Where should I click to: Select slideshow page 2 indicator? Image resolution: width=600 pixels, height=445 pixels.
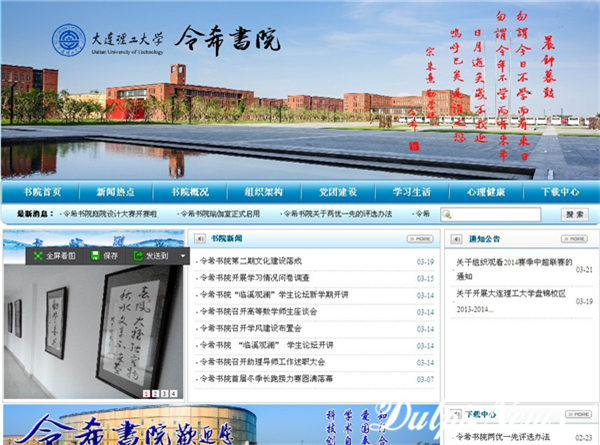click(155, 393)
